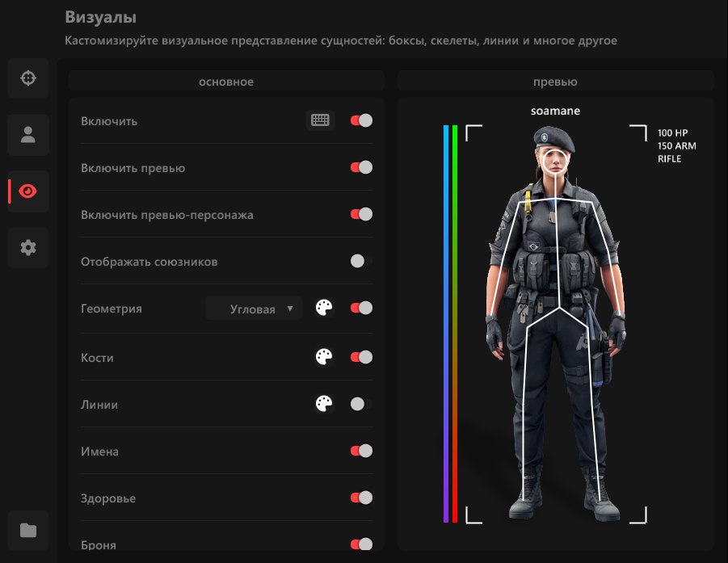This screenshot has width=728, height=563.
Task: Expand the Угловая geometry dropdown
Action: [254, 309]
